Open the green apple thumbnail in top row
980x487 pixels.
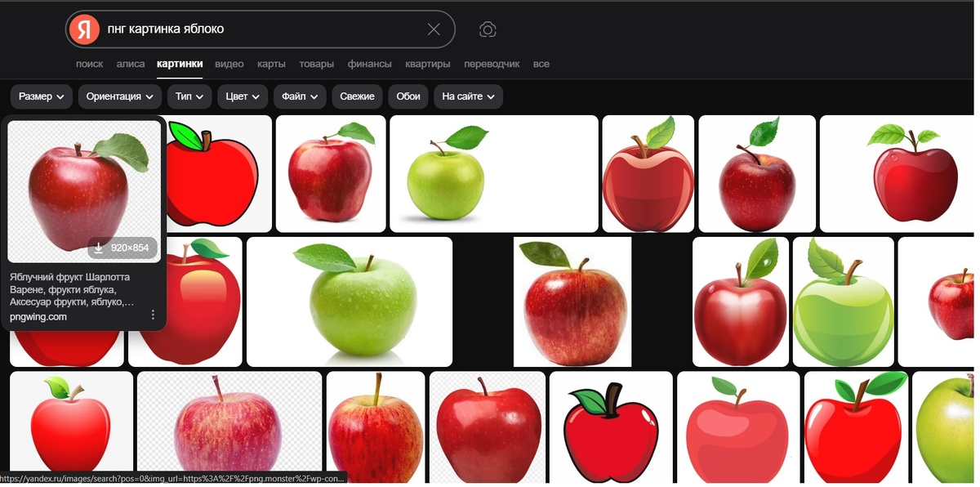tap(493, 173)
